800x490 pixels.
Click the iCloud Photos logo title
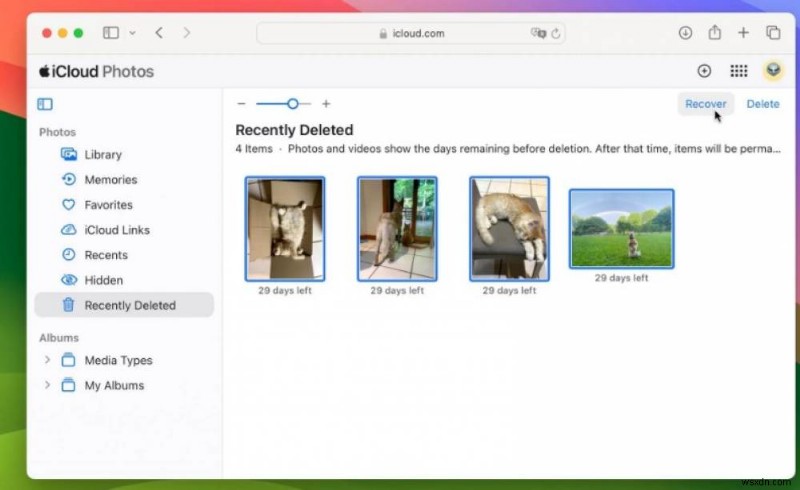point(96,71)
